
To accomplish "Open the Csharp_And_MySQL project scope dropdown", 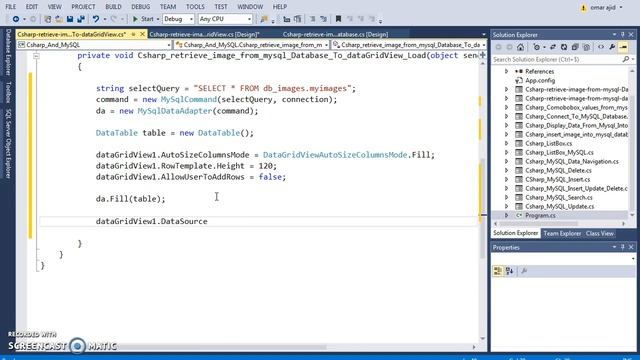I will [94, 45].
